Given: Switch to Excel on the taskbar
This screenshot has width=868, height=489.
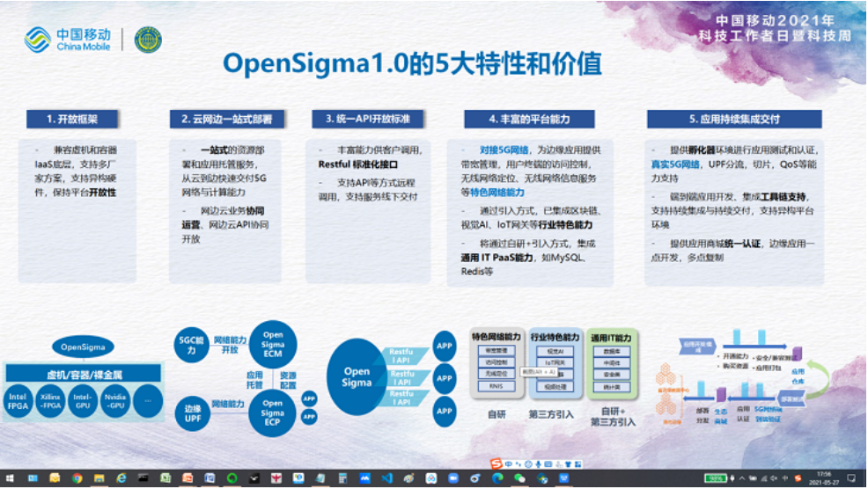Looking at the screenshot, I should coord(166,478).
